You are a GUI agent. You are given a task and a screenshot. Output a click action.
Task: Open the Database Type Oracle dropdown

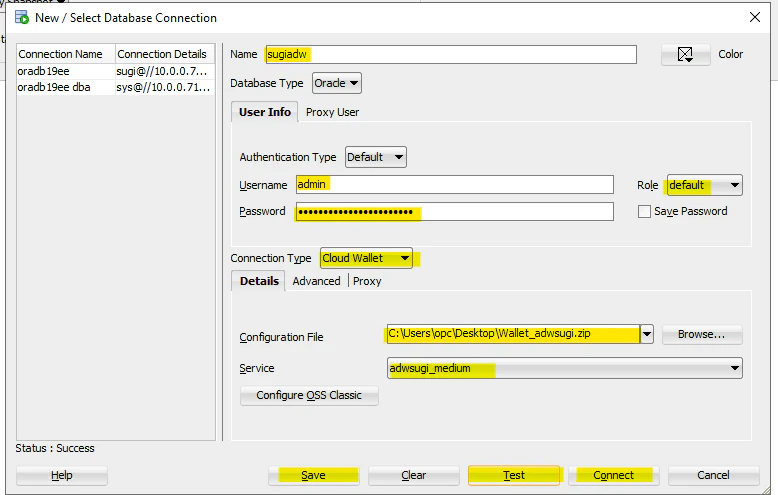(336, 83)
